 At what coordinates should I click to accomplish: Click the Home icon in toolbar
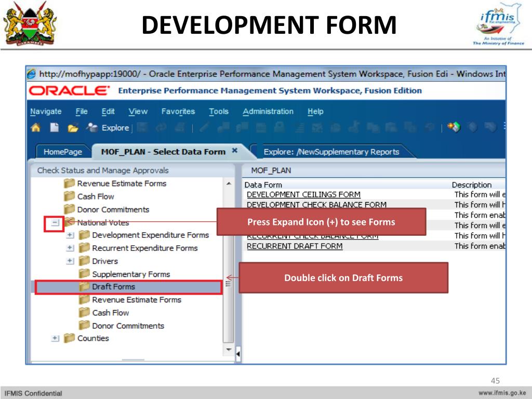(35, 128)
